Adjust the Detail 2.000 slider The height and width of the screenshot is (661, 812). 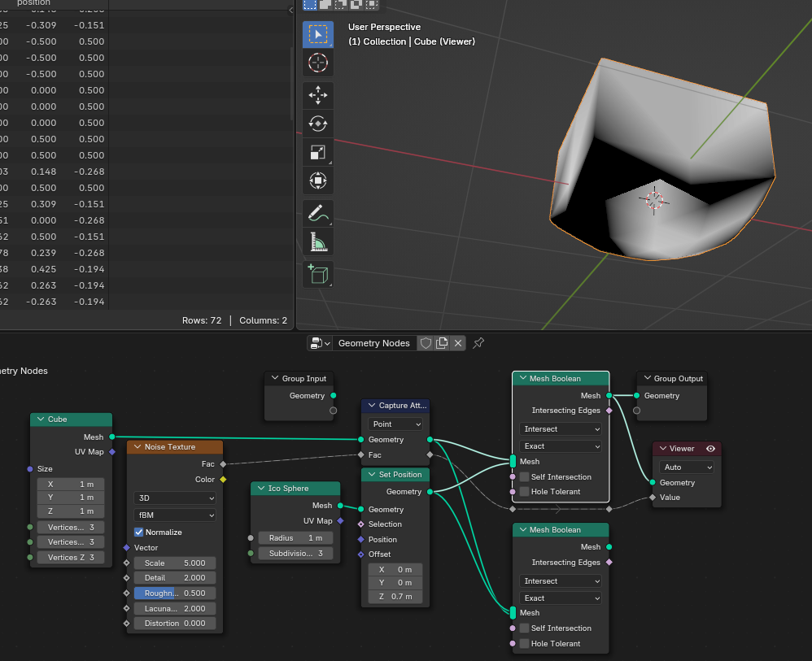coord(174,577)
